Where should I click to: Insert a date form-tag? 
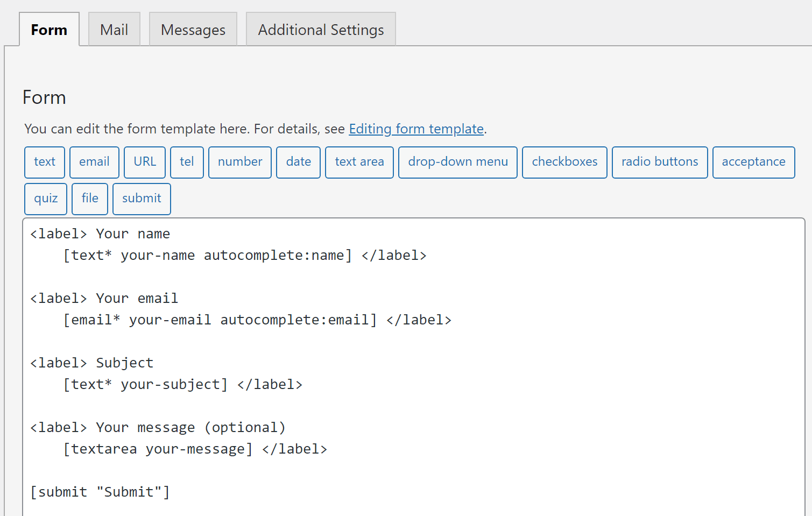tap(298, 162)
